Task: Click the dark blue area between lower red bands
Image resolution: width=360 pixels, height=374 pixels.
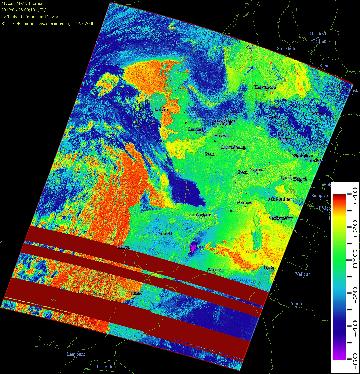Action: pyautogui.click(x=220, y=320)
